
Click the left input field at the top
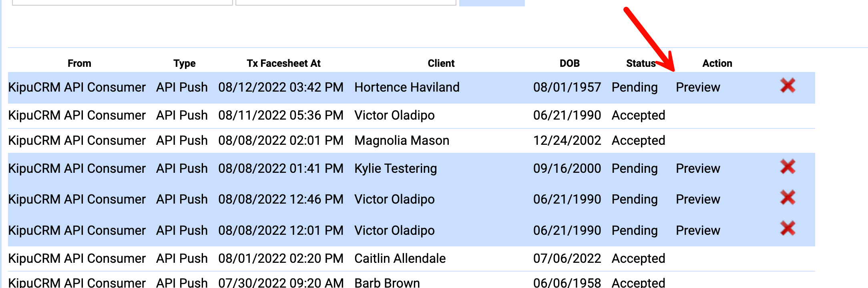point(122,2)
